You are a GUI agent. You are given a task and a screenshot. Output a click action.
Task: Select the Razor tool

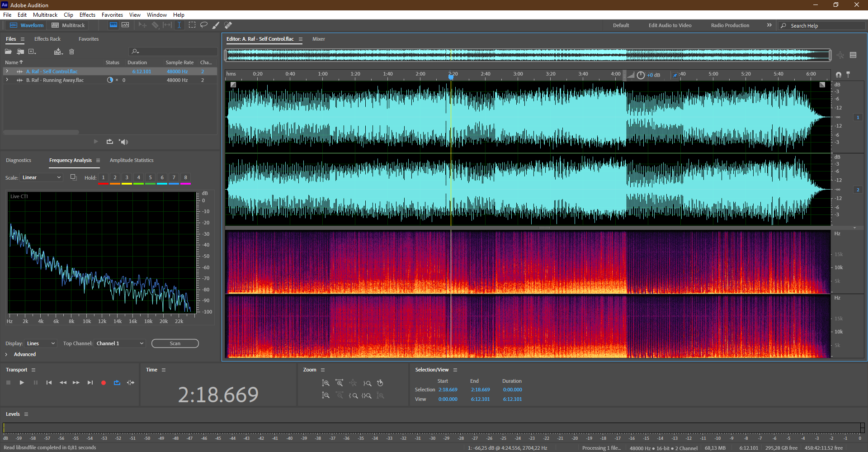tap(155, 25)
